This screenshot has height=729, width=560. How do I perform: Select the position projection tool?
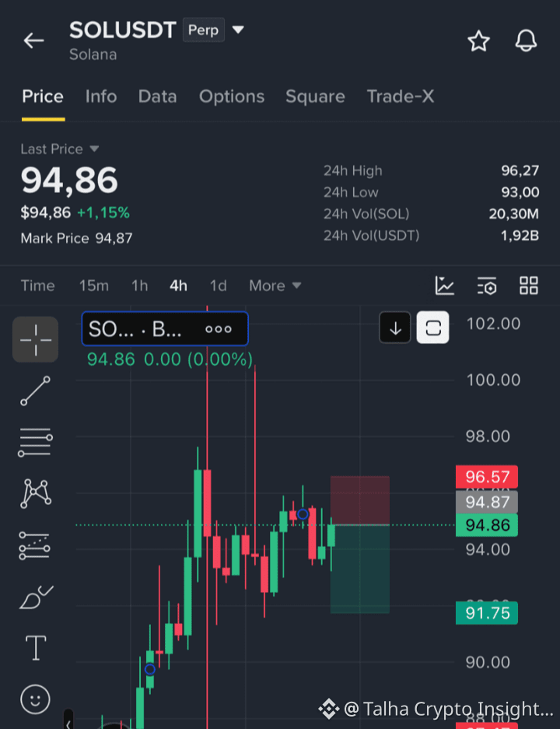[35, 545]
